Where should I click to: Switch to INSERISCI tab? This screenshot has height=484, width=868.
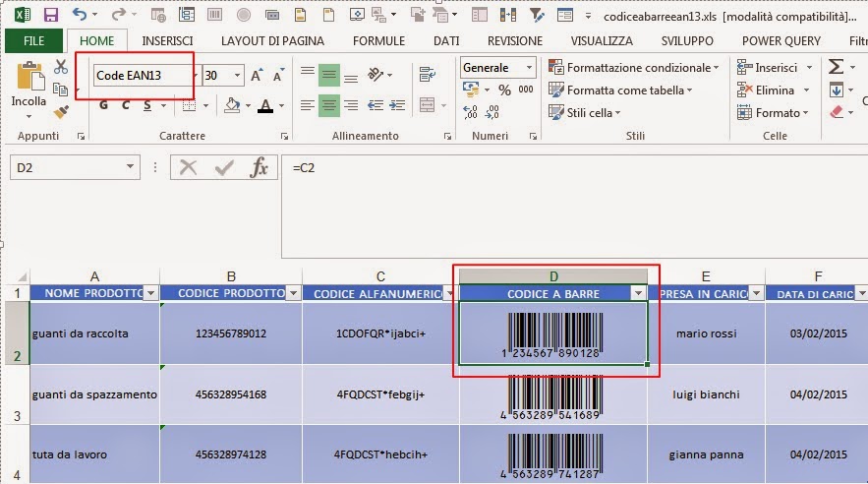pos(167,41)
